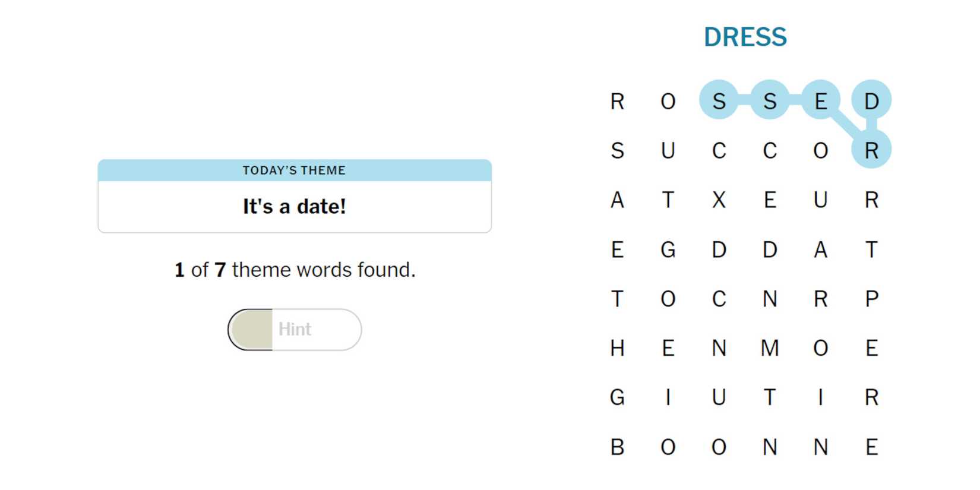Click the "1 of 7 theme words found" text
Screen dimensions: 980x490
[x=295, y=270]
